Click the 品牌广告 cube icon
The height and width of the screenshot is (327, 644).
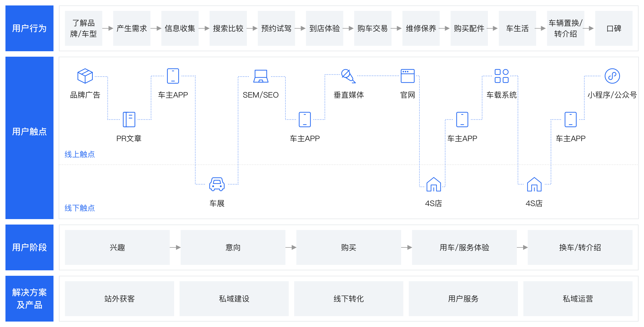(85, 76)
